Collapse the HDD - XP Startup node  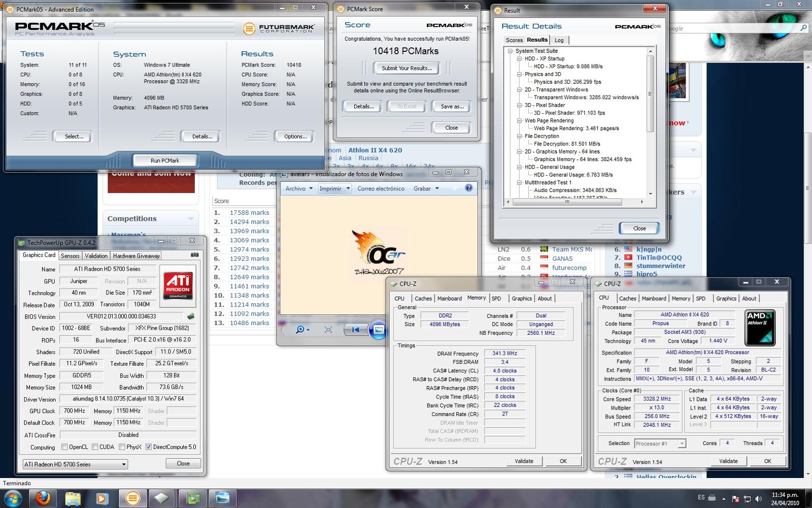520,59
